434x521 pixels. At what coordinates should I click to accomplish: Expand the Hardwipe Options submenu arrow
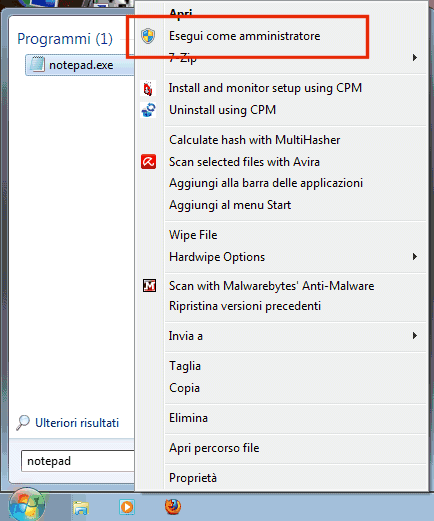click(x=415, y=256)
